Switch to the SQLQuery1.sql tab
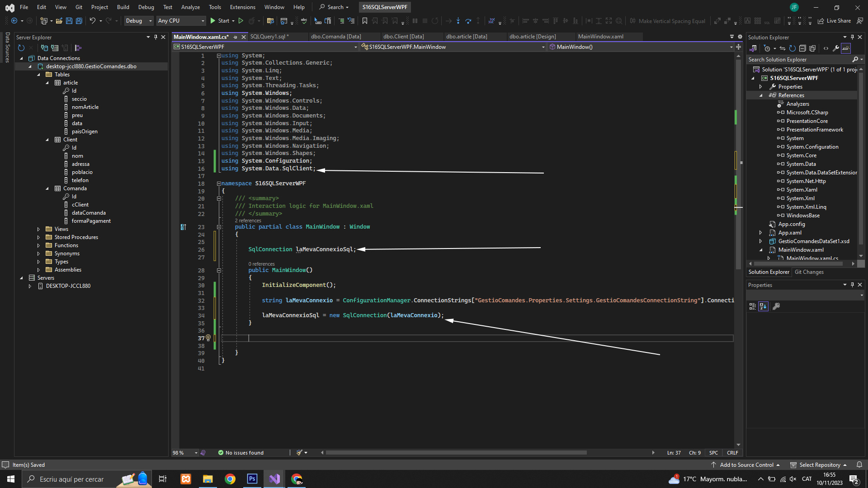The width and height of the screenshot is (868, 488). (x=269, y=37)
